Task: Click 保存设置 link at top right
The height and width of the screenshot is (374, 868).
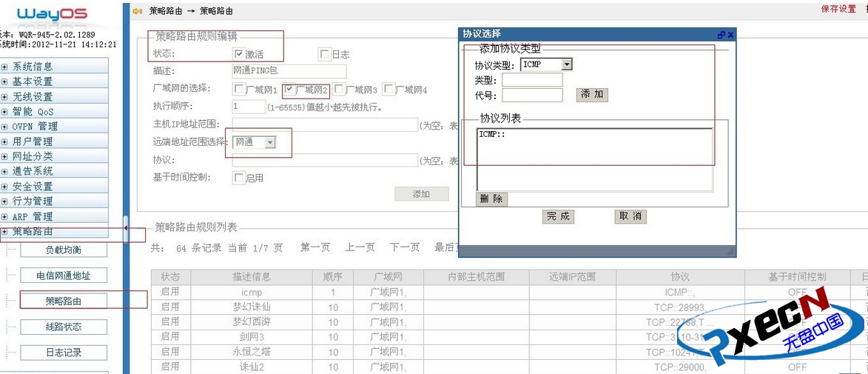Action: pyautogui.click(x=838, y=10)
